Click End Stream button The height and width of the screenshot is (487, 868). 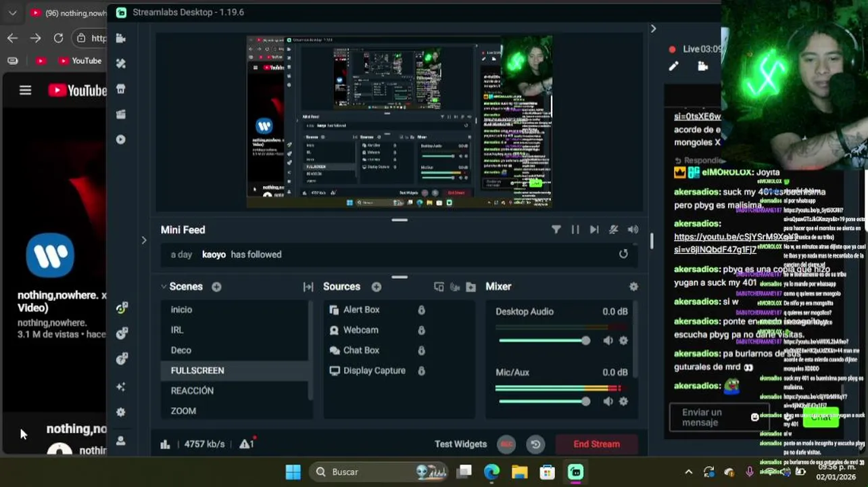[596, 444]
